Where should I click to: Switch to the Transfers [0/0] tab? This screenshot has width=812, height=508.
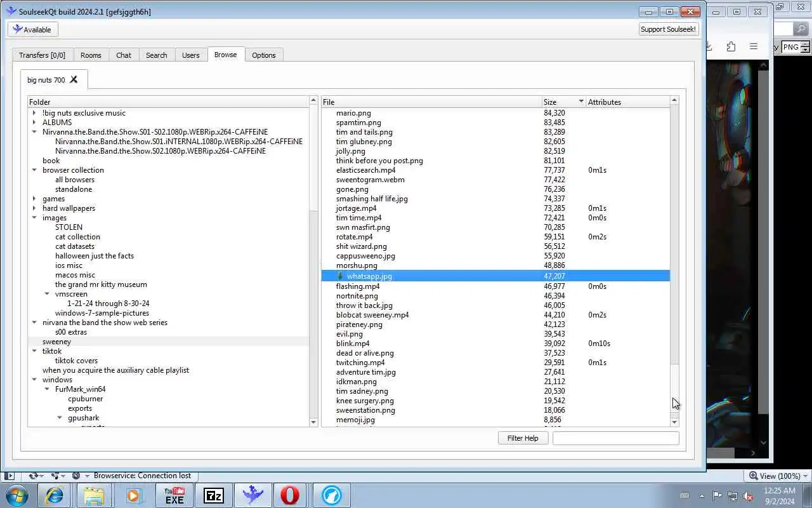click(x=42, y=55)
